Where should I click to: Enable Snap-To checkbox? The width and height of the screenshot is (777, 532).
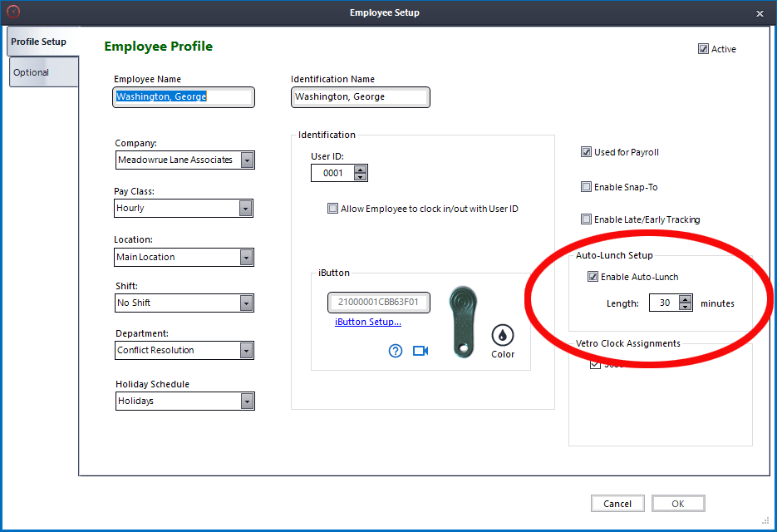587,187
